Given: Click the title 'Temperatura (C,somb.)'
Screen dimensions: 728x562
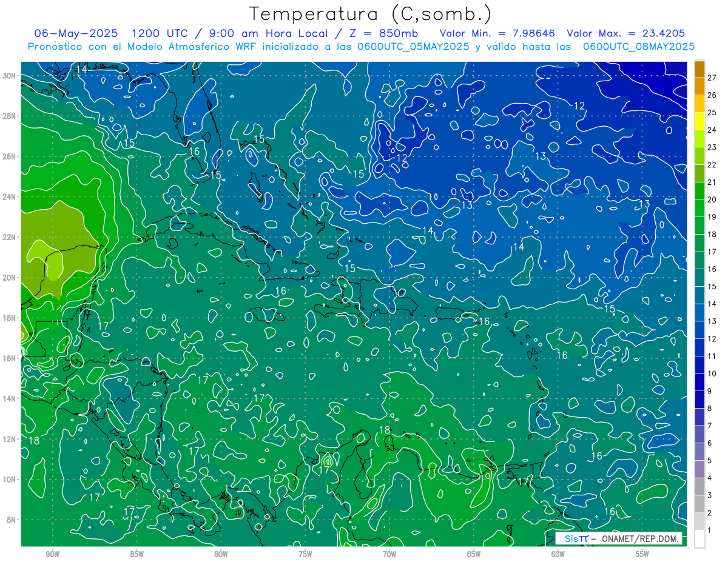Looking at the screenshot, I should (371, 15).
